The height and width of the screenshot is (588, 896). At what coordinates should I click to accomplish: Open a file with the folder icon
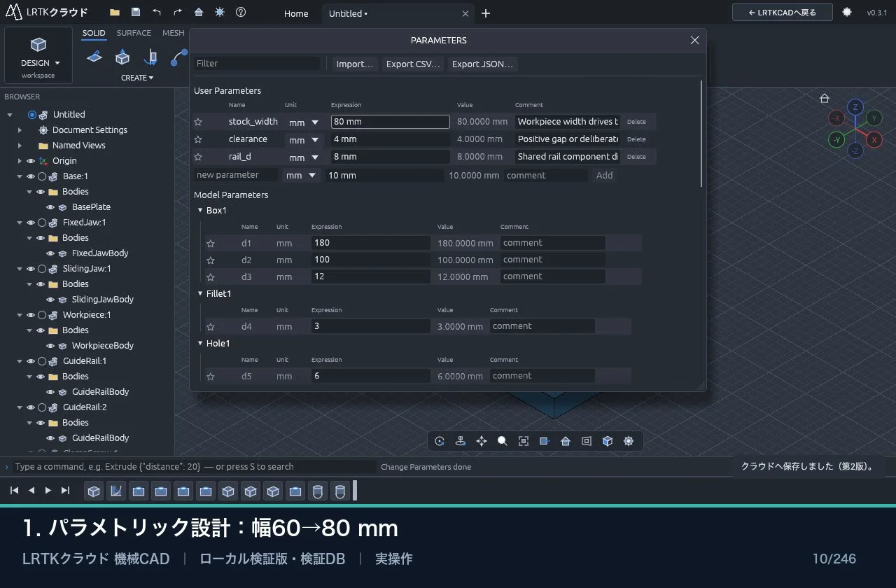[x=115, y=13]
